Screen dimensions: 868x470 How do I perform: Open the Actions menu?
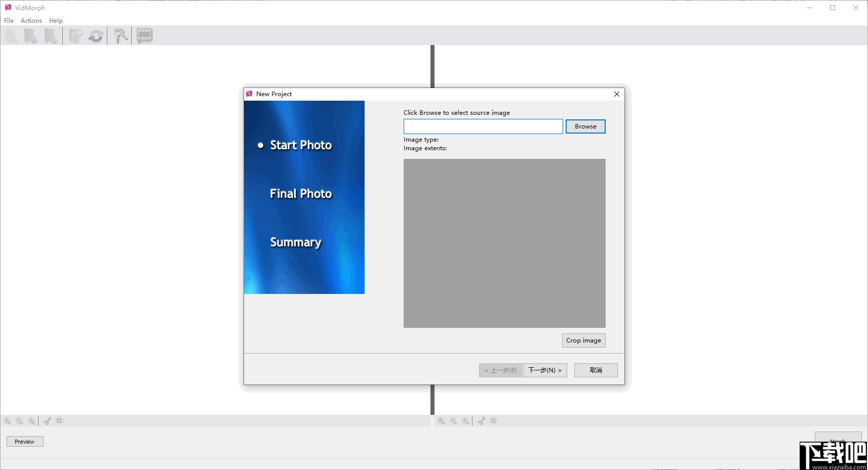(x=31, y=21)
